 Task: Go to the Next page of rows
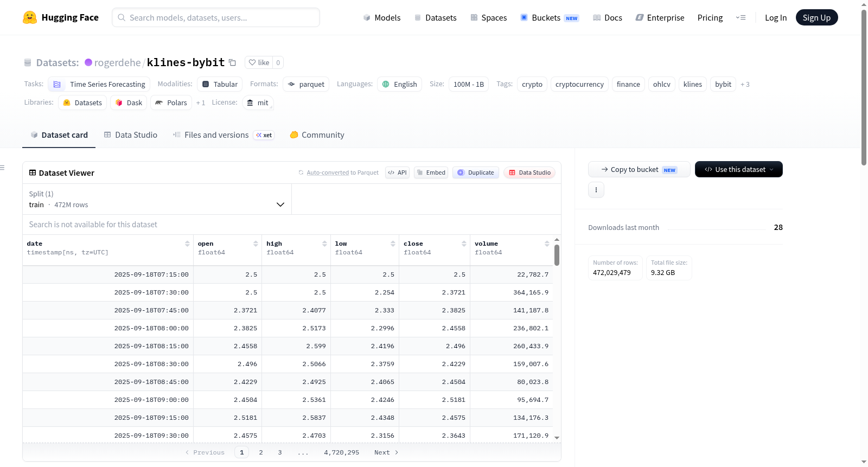point(386,452)
